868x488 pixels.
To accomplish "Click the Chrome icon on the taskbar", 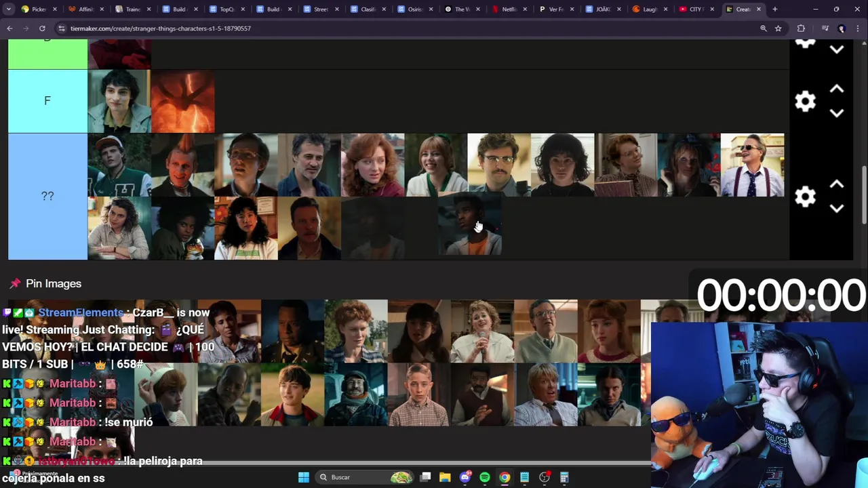I will coord(505,477).
